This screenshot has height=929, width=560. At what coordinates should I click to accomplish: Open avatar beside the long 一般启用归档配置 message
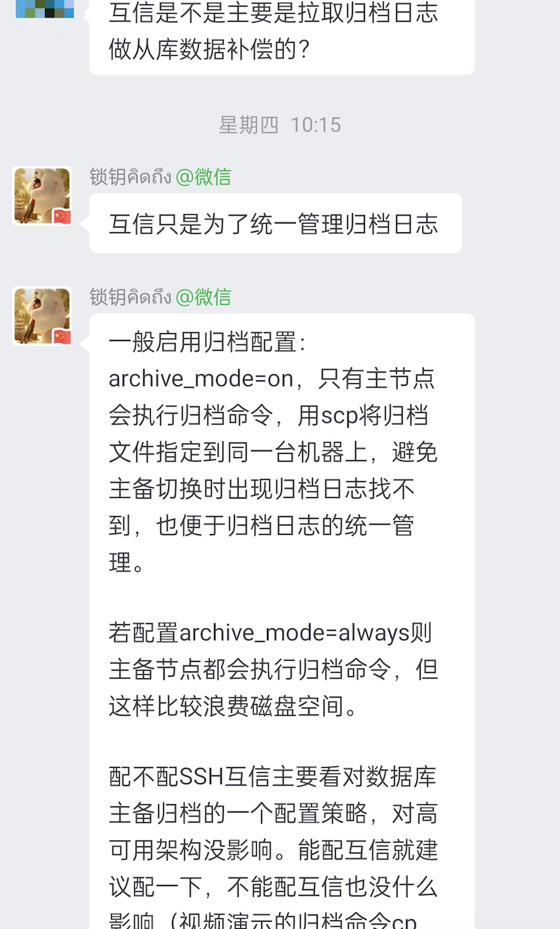click(43, 316)
